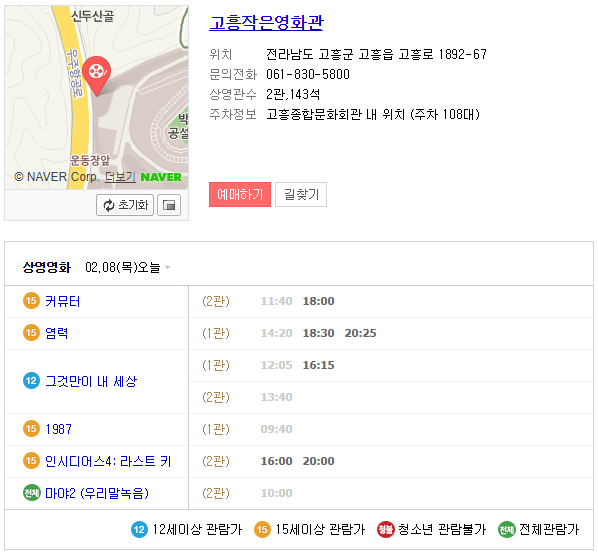Click the 청소년 관람불가 legend text

click(442, 530)
